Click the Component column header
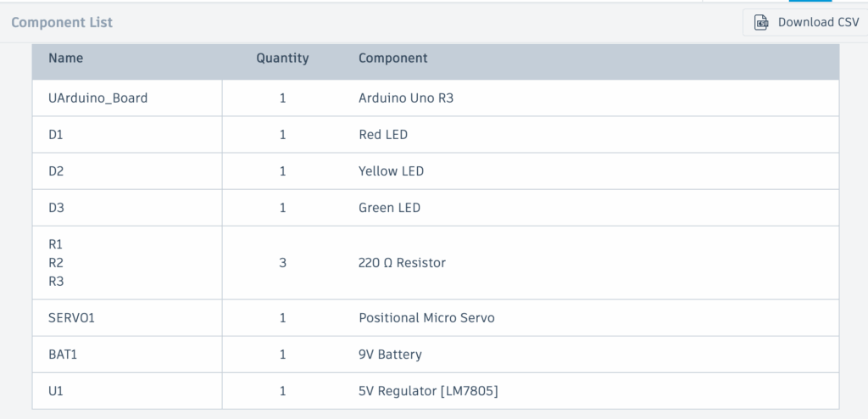 click(x=392, y=59)
